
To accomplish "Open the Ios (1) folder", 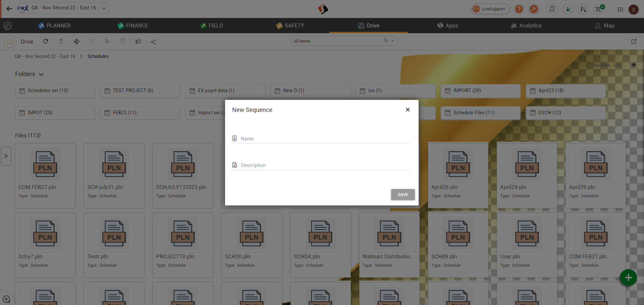I will pyautogui.click(x=395, y=91).
